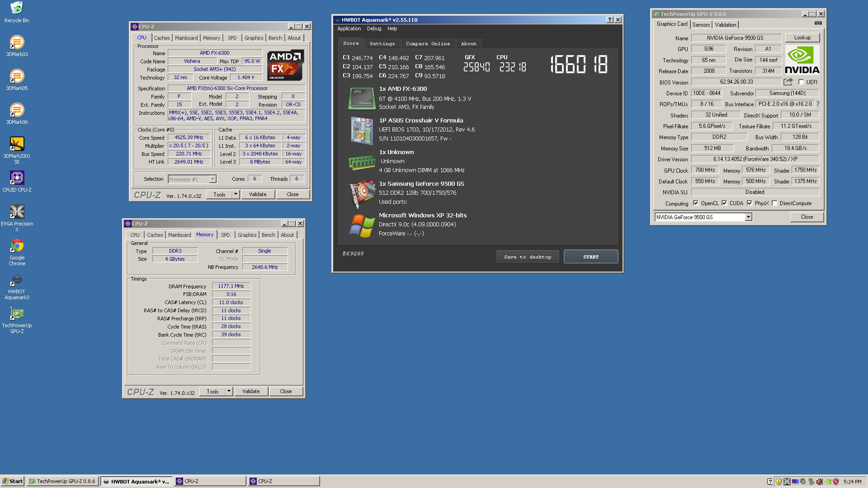Click the CPU chip icon in Aquamark
The image size is (868, 488).
[x=362, y=98]
